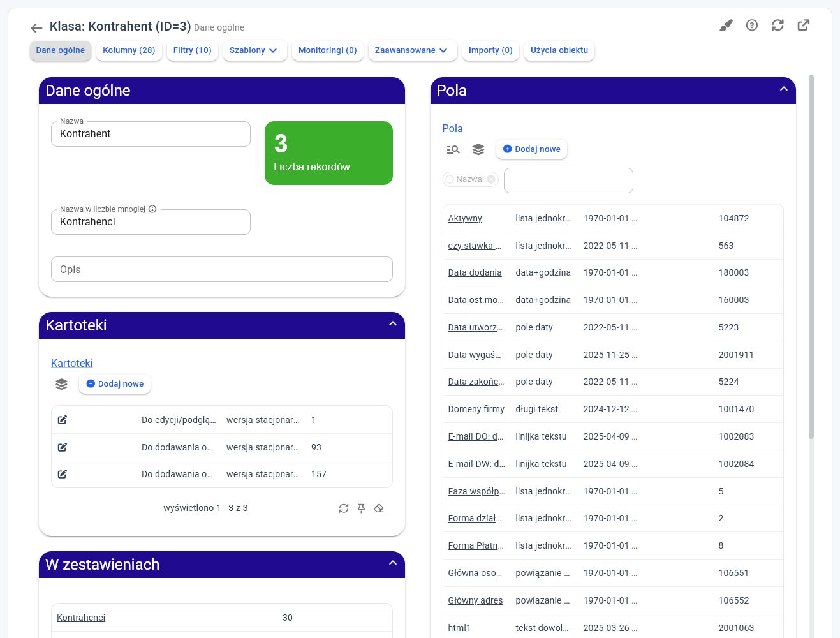
Task: Open the Pola link
Action: click(x=452, y=128)
